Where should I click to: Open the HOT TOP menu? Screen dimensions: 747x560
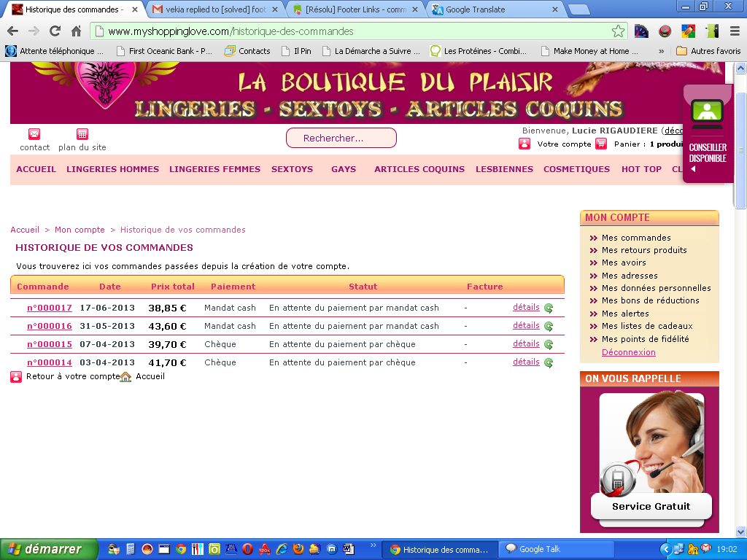pyautogui.click(x=641, y=169)
